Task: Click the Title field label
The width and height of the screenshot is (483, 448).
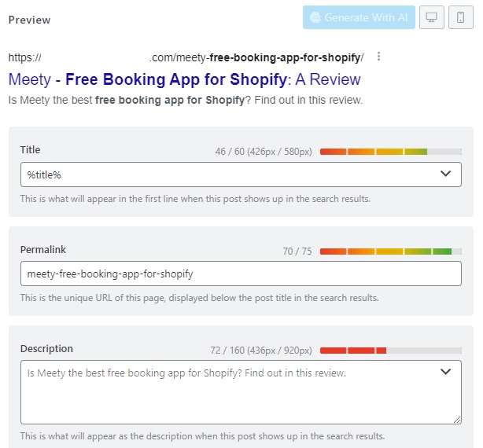Action: tap(30, 150)
